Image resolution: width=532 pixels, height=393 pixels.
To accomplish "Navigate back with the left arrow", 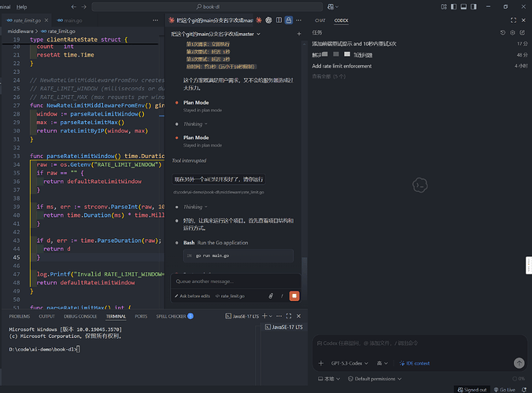I will point(74,7).
